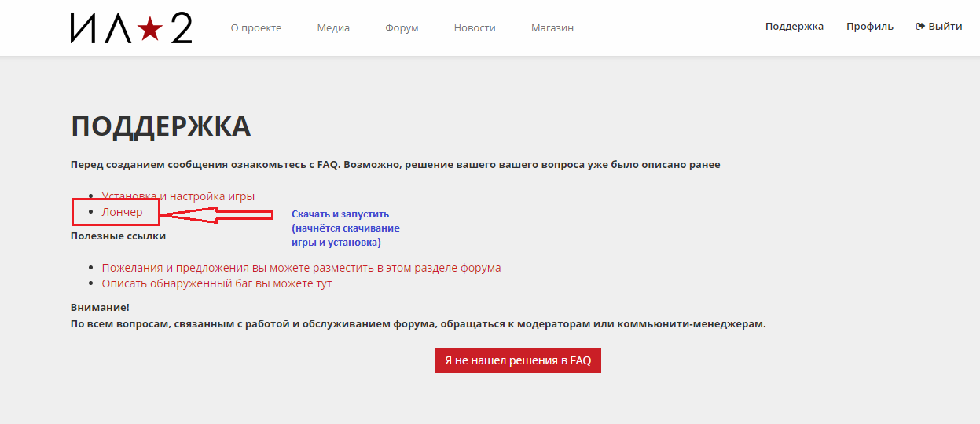Screen dimensions: 980x424
Task: Open the О проекте menu item
Action: (256, 28)
